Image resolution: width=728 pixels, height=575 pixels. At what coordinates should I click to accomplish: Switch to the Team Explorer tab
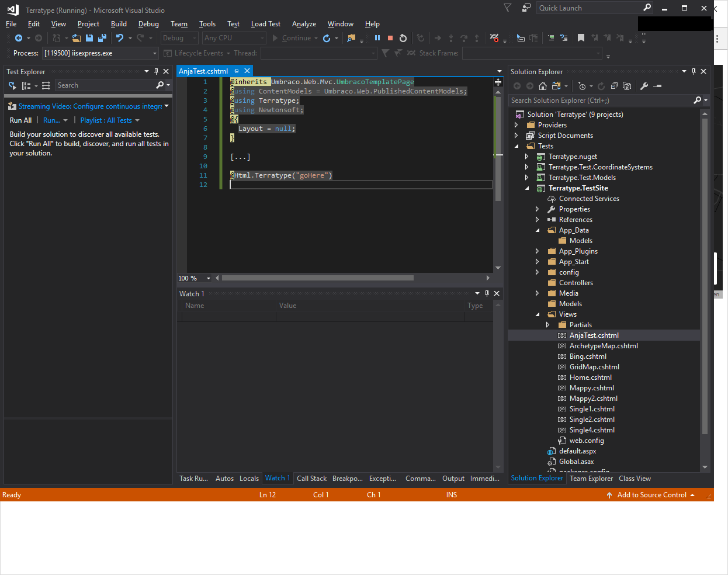(x=591, y=478)
